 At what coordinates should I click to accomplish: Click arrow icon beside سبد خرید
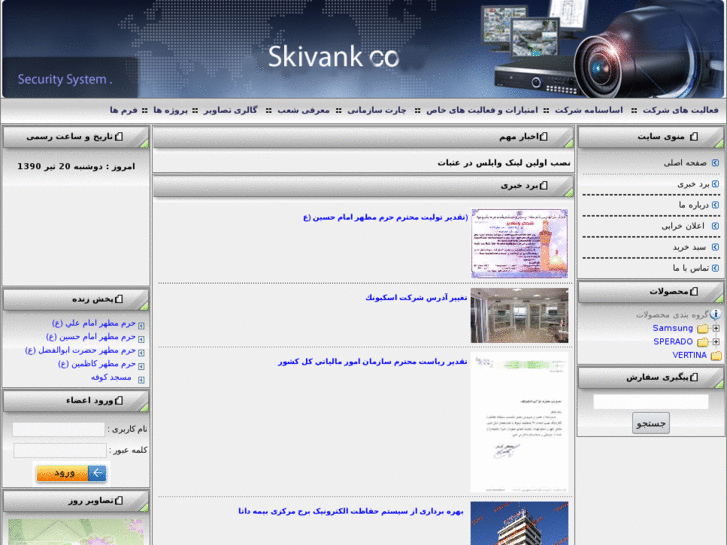pyautogui.click(x=715, y=247)
